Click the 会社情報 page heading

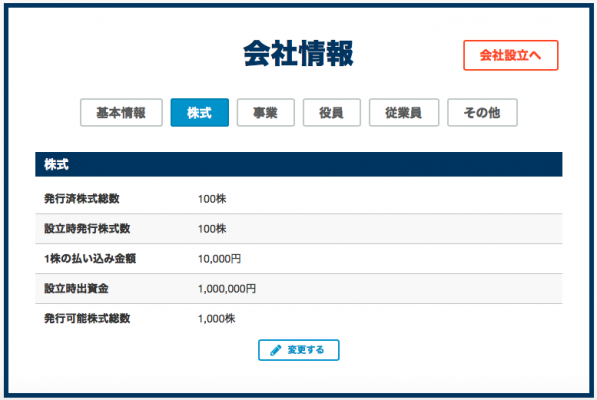tap(298, 54)
